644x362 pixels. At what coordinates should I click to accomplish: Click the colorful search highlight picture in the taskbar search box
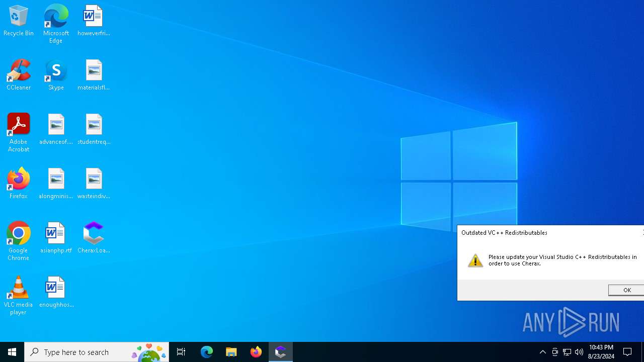point(149,352)
